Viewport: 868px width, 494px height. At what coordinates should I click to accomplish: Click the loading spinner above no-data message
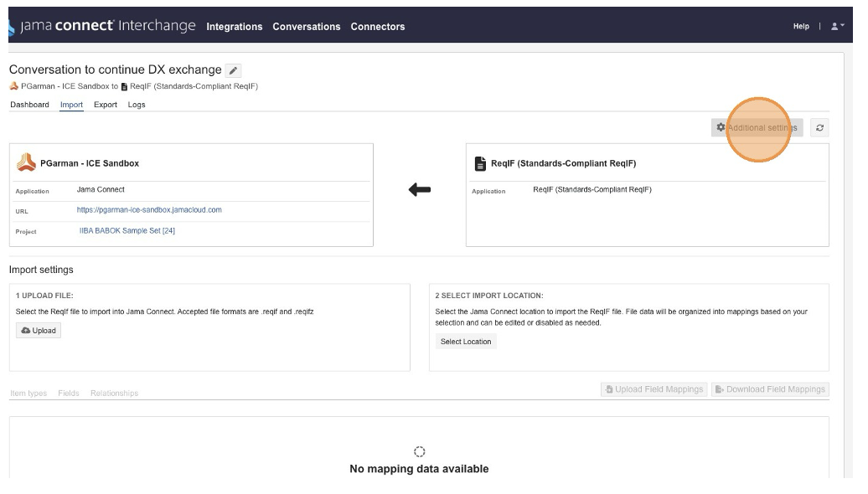(x=419, y=451)
